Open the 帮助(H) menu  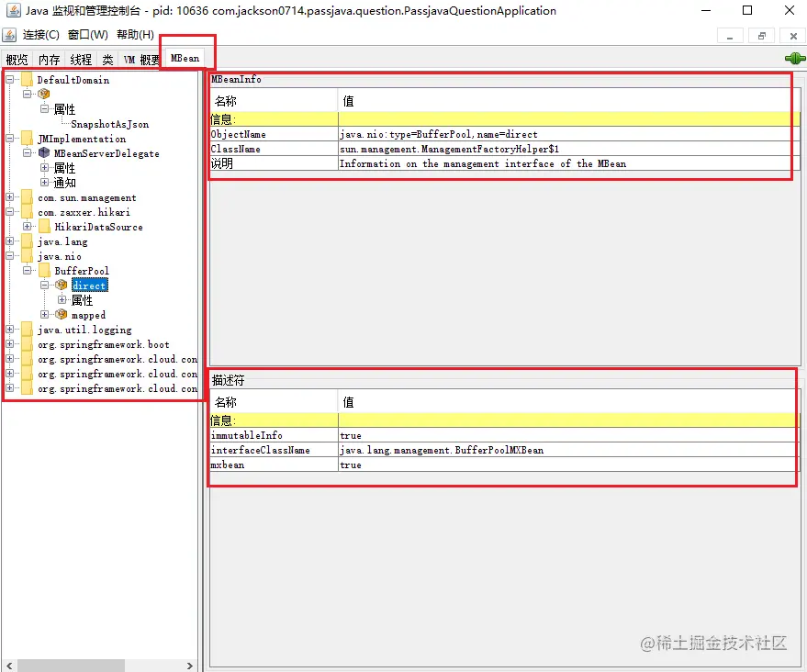[135, 35]
